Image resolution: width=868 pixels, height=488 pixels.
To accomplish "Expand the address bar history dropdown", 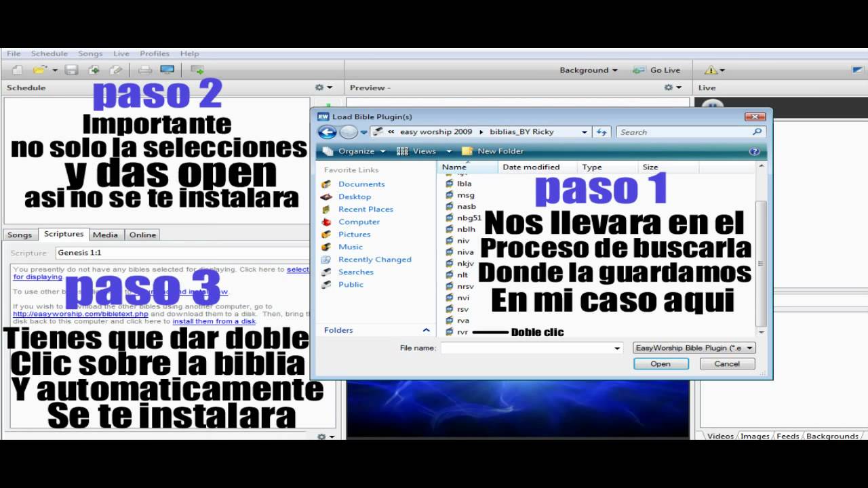I will (x=584, y=132).
